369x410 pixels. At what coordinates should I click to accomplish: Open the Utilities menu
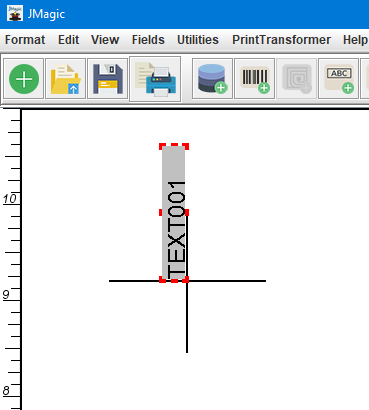[x=198, y=40]
